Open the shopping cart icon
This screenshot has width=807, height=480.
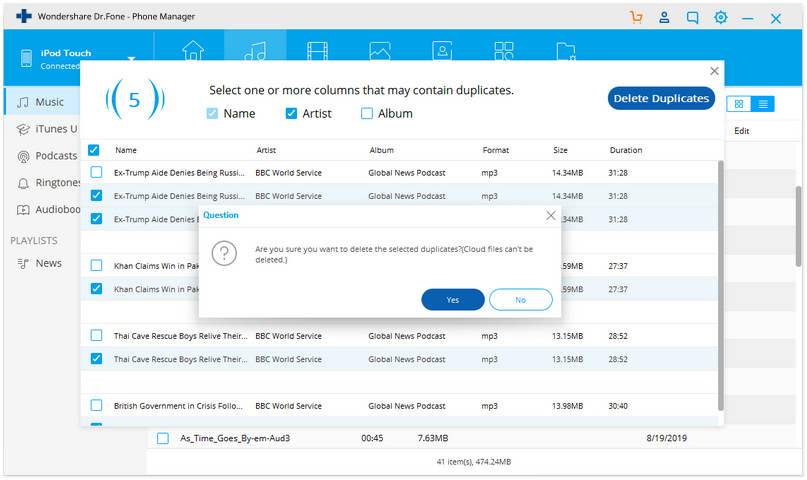point(637,17)
